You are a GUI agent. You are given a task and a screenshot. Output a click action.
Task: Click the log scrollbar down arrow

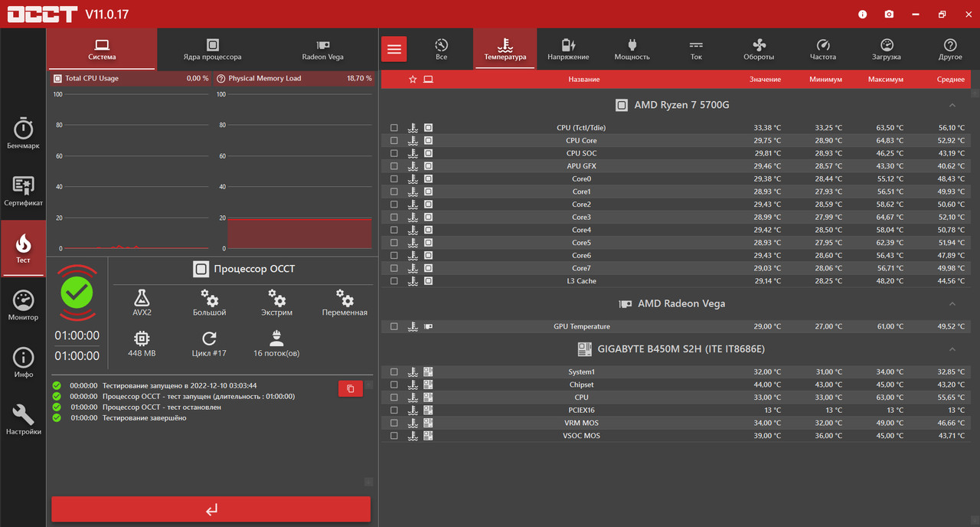tap(368, 482)
